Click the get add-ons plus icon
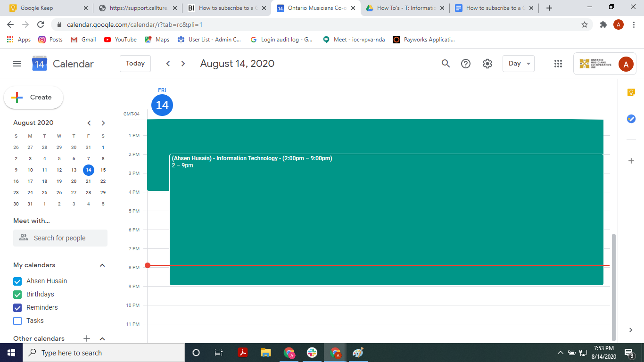The height and width of the screenshot is (362, 644). tap(631, 161)
